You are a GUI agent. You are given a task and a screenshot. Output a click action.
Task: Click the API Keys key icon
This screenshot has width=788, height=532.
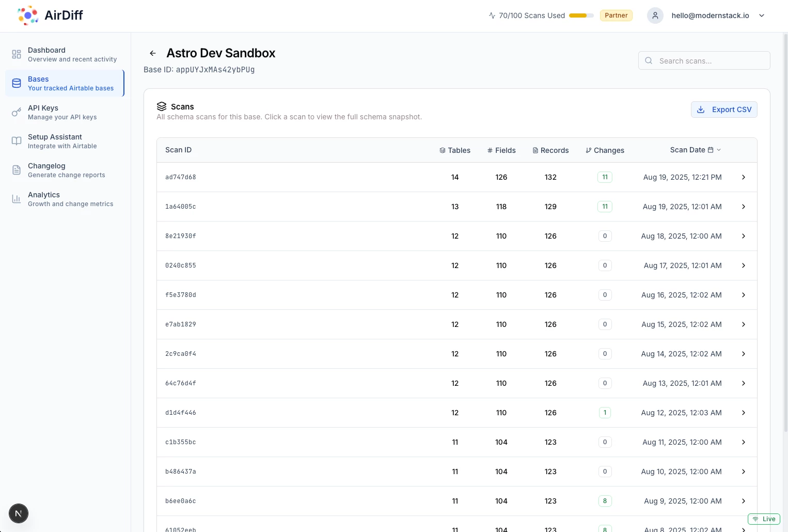(17, 112)
